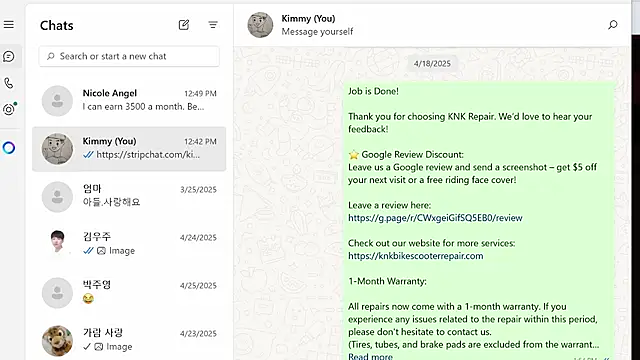Open the 김우주 chat with Image message

pyautogui.click(x=129, y=244)
